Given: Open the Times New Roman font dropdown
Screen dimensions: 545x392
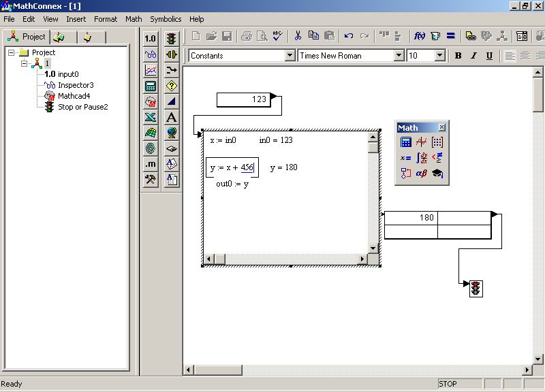Looking at the screenshot, I should point(399,56).
